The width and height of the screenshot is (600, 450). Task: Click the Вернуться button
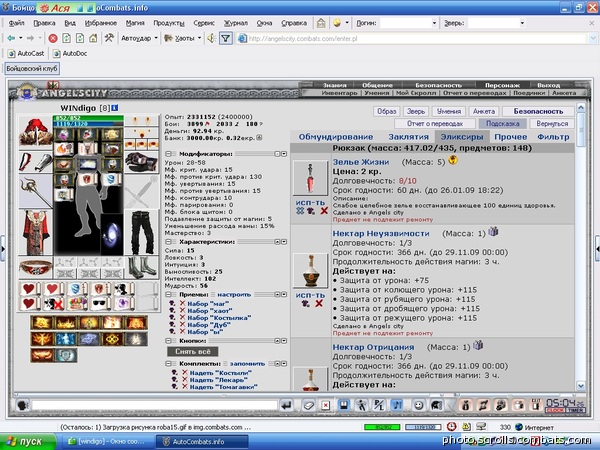[552, 124]
